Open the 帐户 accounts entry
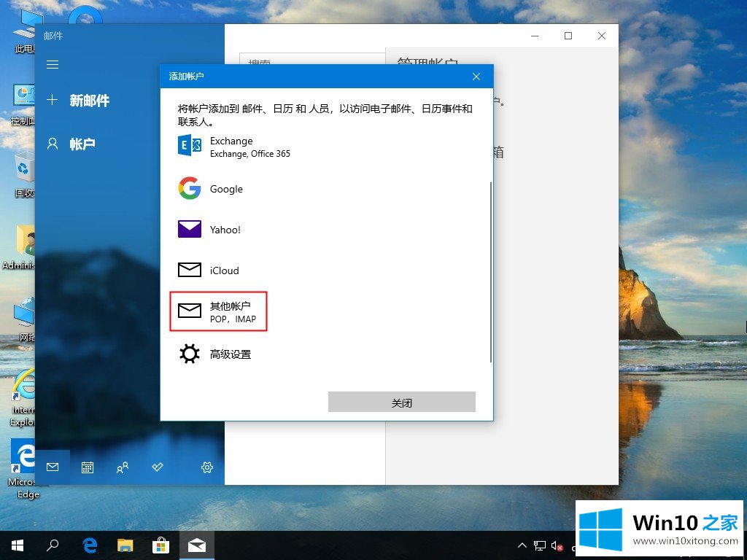 tap(71, 144)
